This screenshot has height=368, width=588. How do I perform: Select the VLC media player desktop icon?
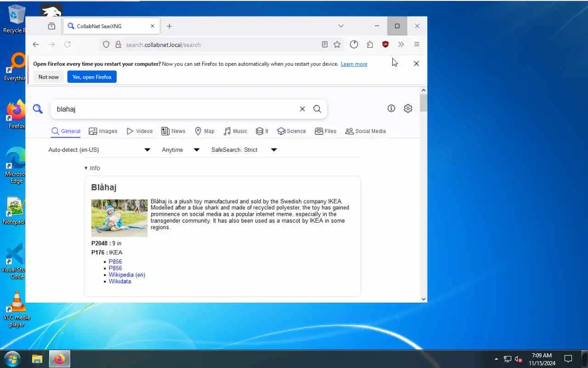point(17,309)
